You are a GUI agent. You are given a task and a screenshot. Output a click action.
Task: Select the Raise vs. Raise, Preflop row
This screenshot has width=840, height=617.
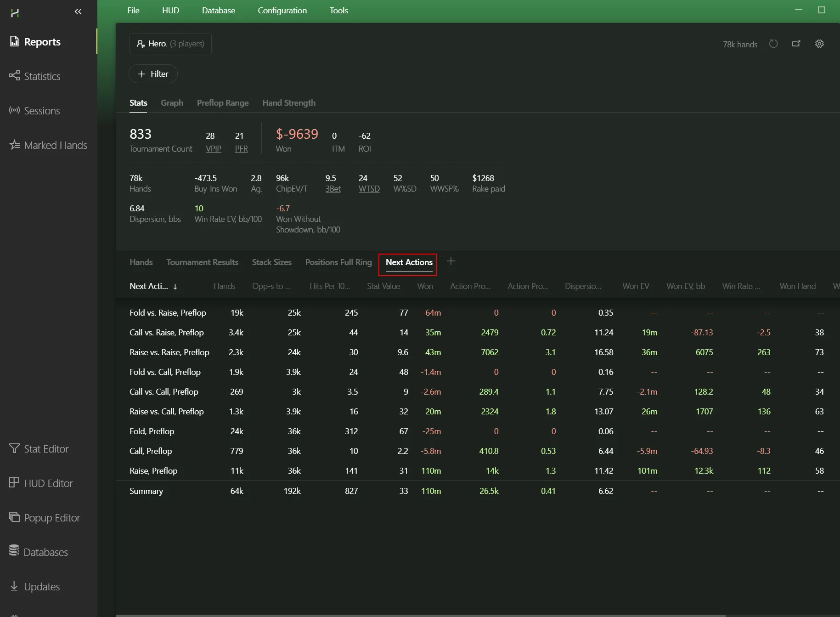tap(169, 352)
